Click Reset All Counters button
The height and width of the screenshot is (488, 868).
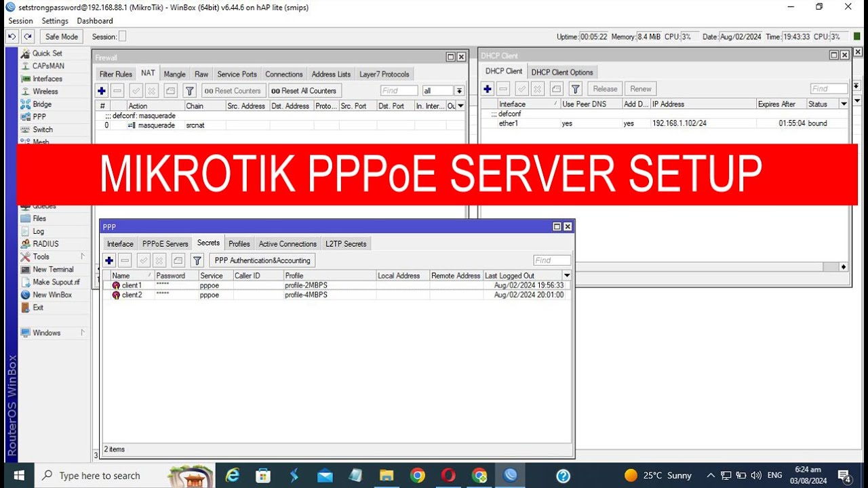(304, 91)
